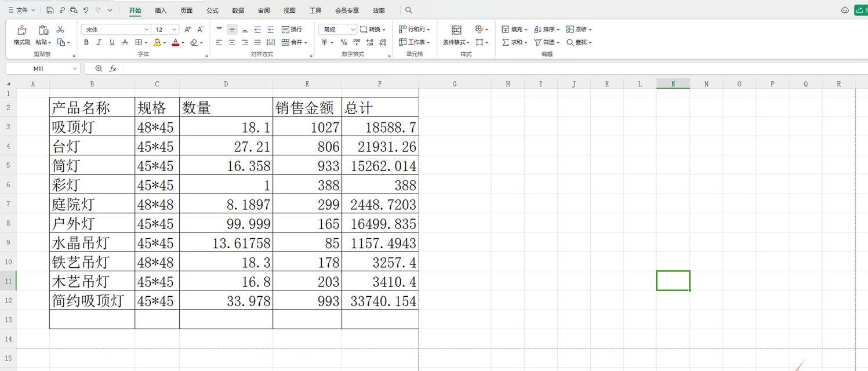Toggle the Middle Align button
The height and width of the screenshot is (371, 868).
tap(232, 29)
